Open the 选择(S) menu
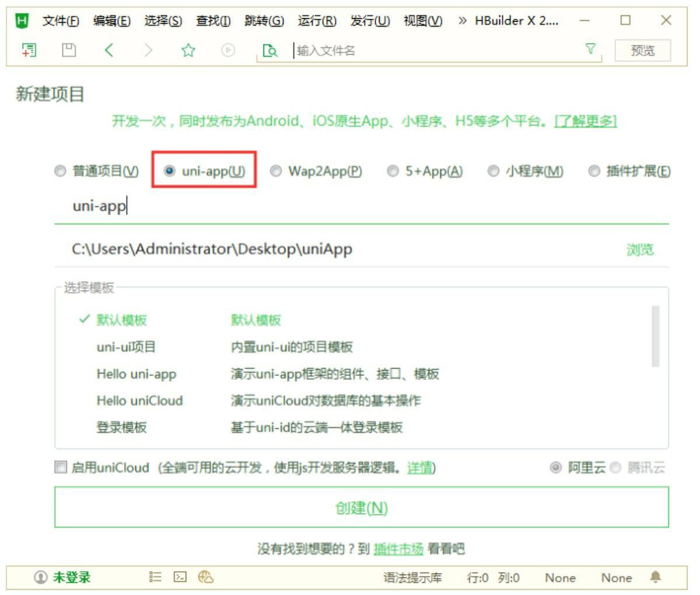Screen dimensions: 700x595 (x=163, y=21)
